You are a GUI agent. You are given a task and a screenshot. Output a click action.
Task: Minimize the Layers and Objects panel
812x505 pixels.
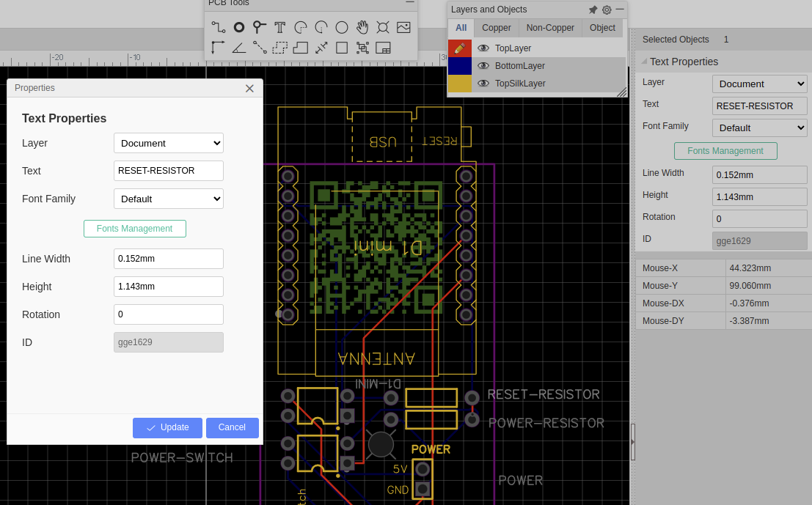tap(620, 10)
